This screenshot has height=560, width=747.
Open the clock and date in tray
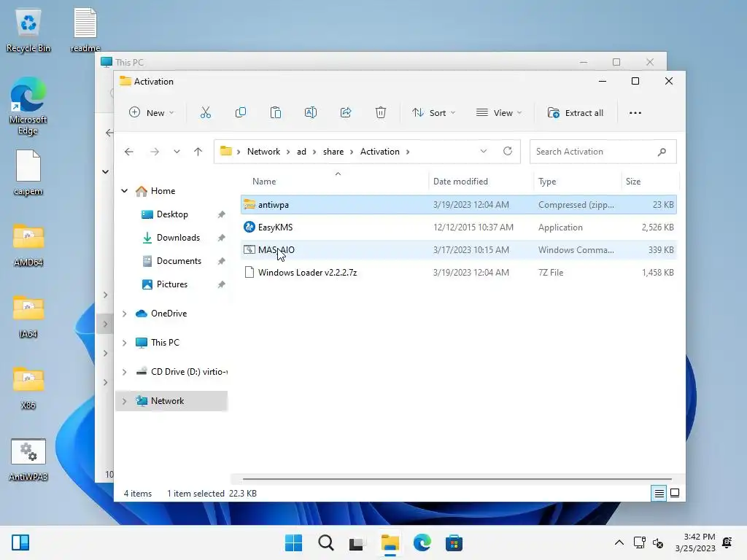(694, 542)
